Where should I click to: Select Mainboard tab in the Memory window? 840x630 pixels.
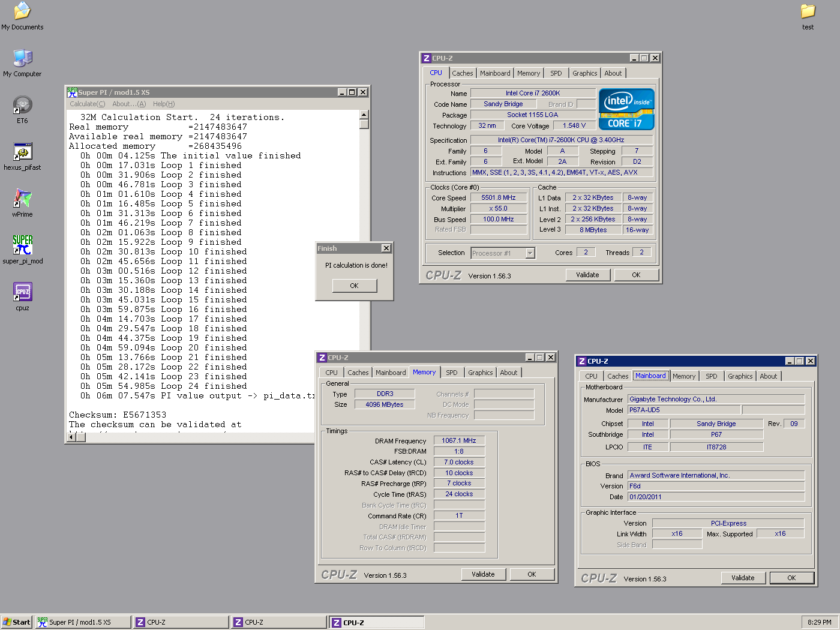(x=391, y=373)
